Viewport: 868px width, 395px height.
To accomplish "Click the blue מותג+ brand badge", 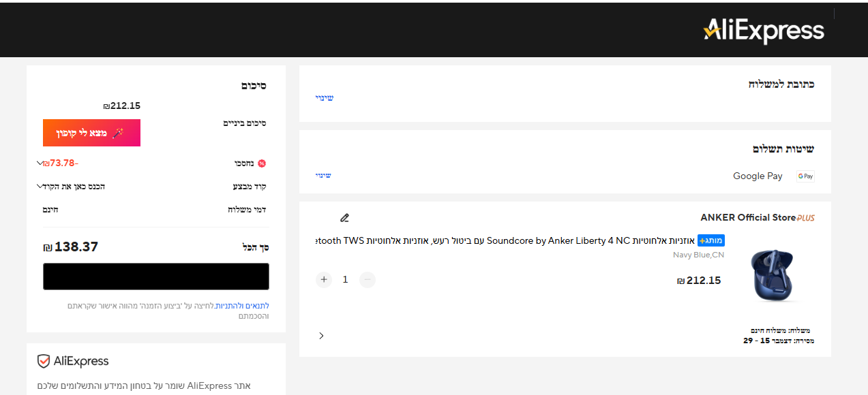I will pyautogui.click(x=711, y=240).
